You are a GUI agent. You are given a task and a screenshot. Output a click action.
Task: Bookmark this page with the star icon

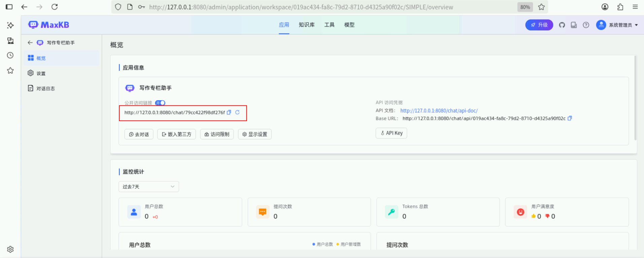click(541, 7)
